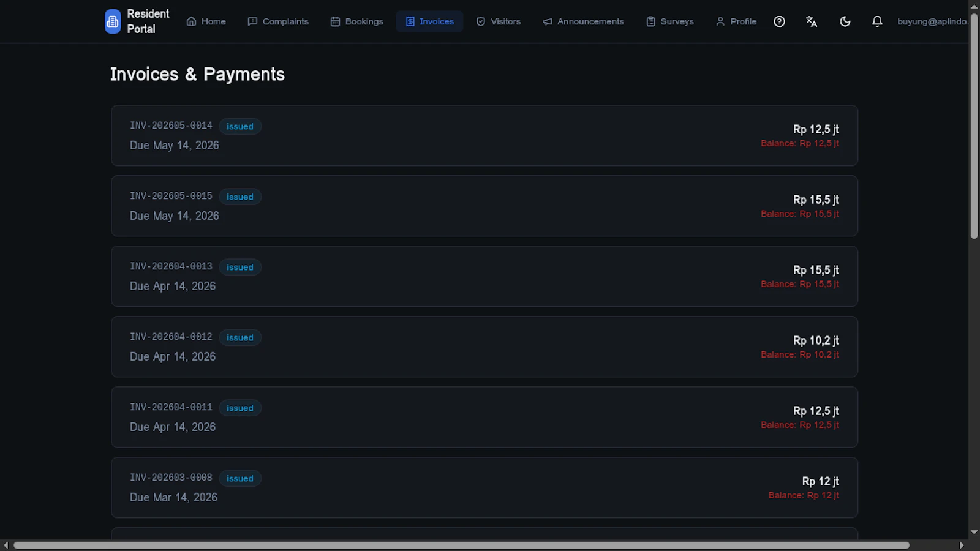Navigate to Visitors
This screenshot has width=980, height=551.
tap(499, 21)
